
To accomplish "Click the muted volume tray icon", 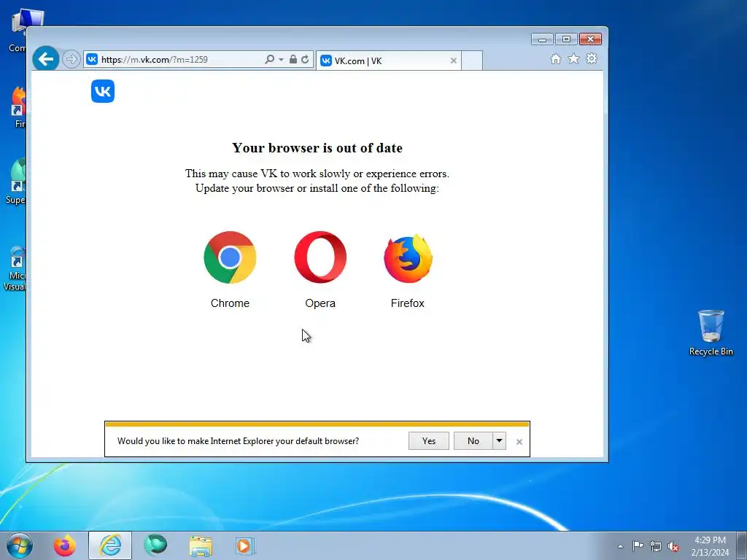I will [673, 546].
